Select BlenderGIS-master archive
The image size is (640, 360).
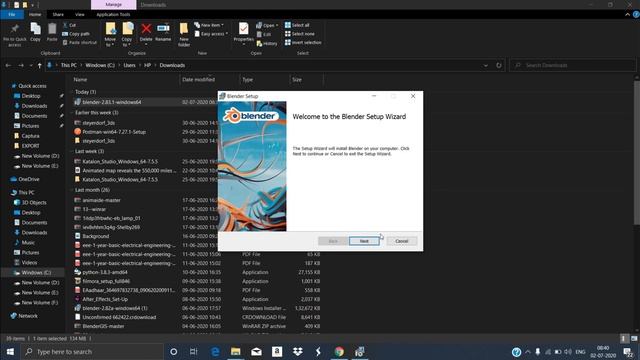(103, 326)
